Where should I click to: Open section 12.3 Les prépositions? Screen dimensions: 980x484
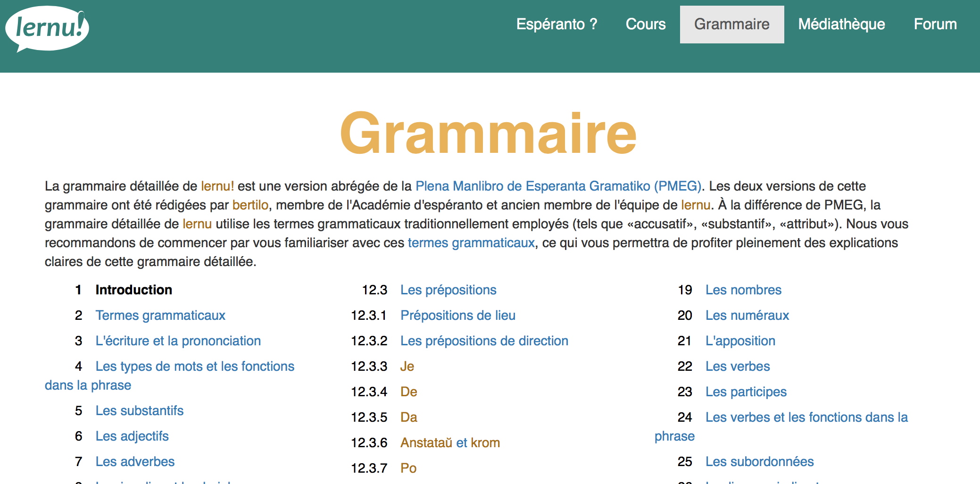pyautogui.click(x=448, y=290)
